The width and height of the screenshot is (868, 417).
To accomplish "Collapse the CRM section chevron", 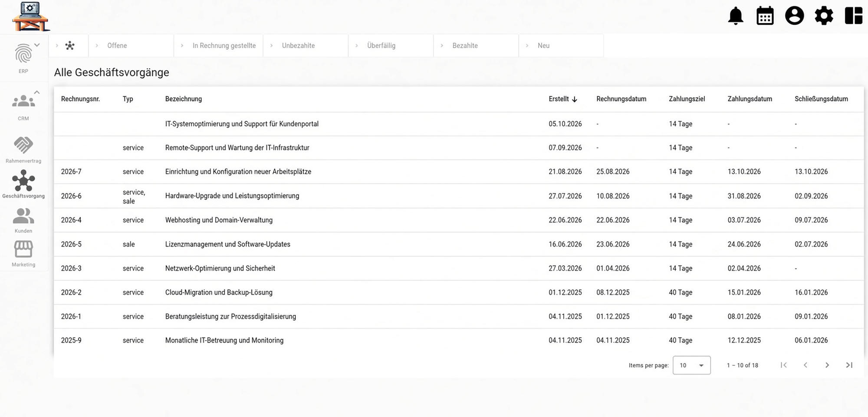I will click(37, 92).
